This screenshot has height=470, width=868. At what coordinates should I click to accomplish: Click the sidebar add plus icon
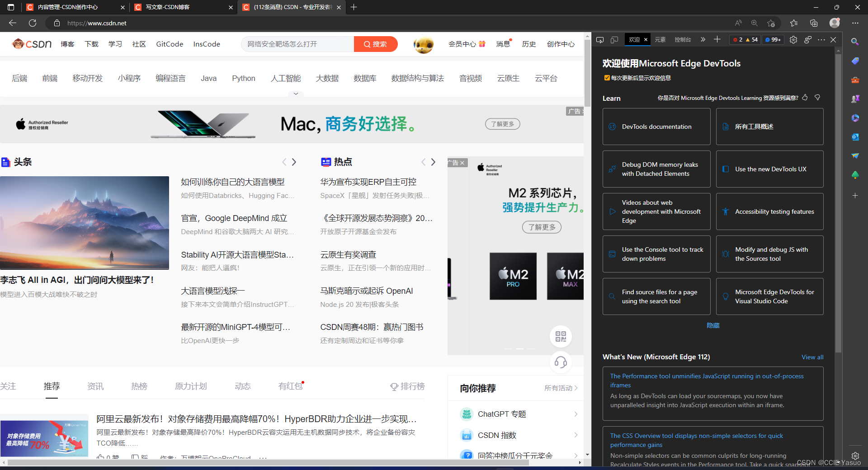pos(855,196)
